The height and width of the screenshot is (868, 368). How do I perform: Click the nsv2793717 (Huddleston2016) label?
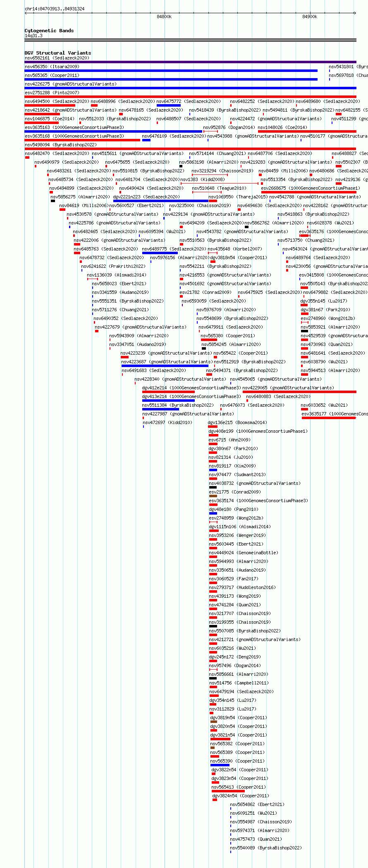pyautogui.click(x=242, y=587)
